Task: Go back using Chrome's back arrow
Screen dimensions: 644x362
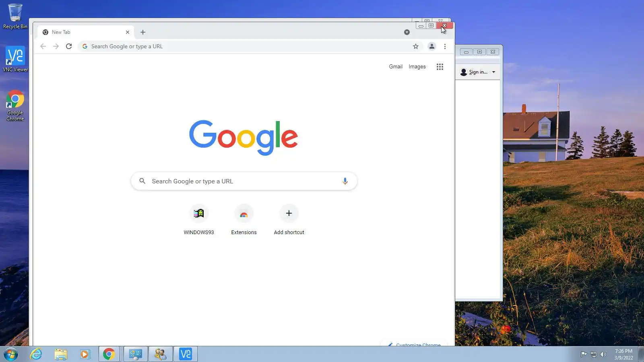Action: point(43,46)
